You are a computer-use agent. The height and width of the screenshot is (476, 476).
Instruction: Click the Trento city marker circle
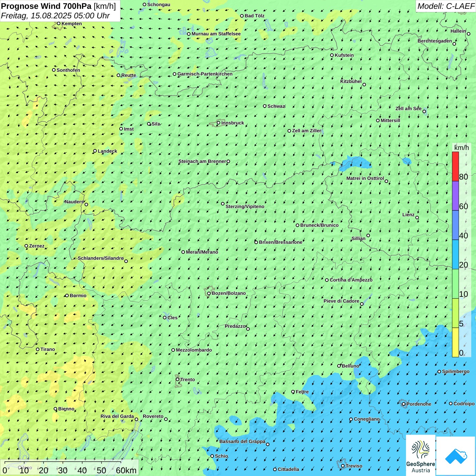pos(177,379)
